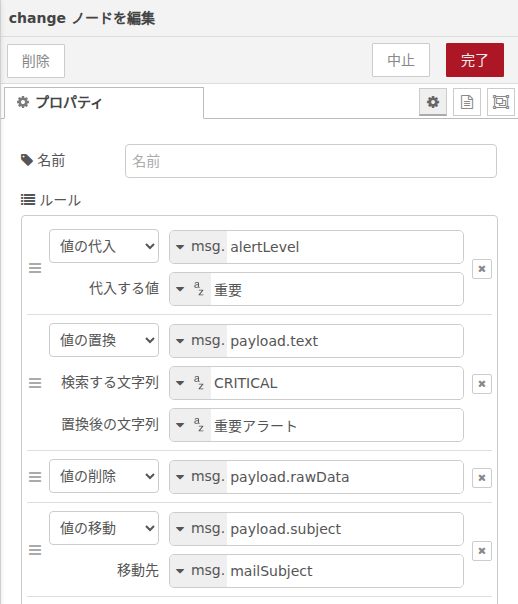The width and height of the screenshot is (518, 604).
Task: Click the 検索する文字列 label
Action: (x=110, y=382)
